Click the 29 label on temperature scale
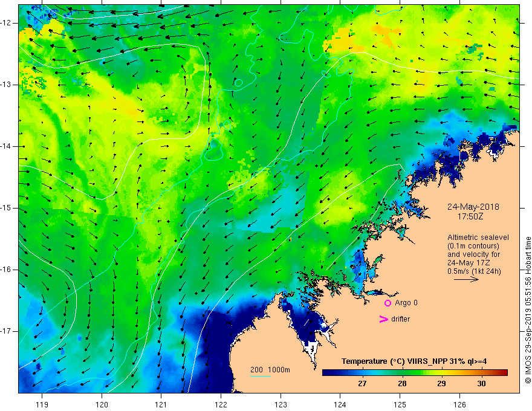 click(x=441, y=384)
